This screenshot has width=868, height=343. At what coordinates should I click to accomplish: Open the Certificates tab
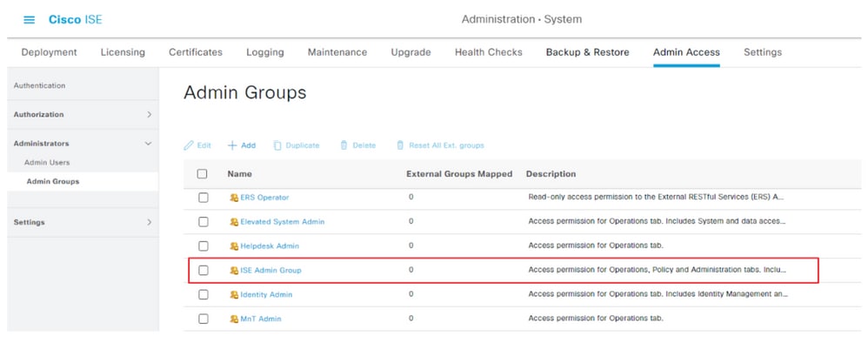[x=196, y=52]
